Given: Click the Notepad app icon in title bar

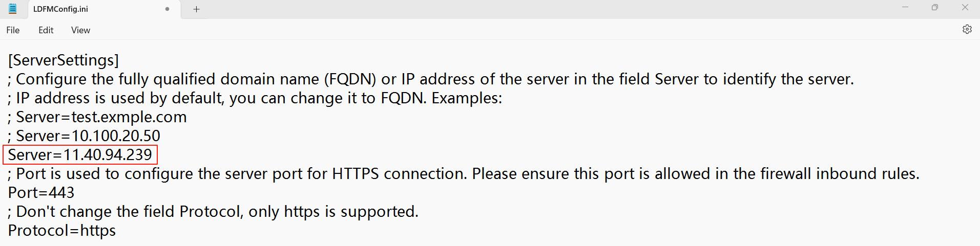Looking at the screenshot, I should (x=13, y=9).
